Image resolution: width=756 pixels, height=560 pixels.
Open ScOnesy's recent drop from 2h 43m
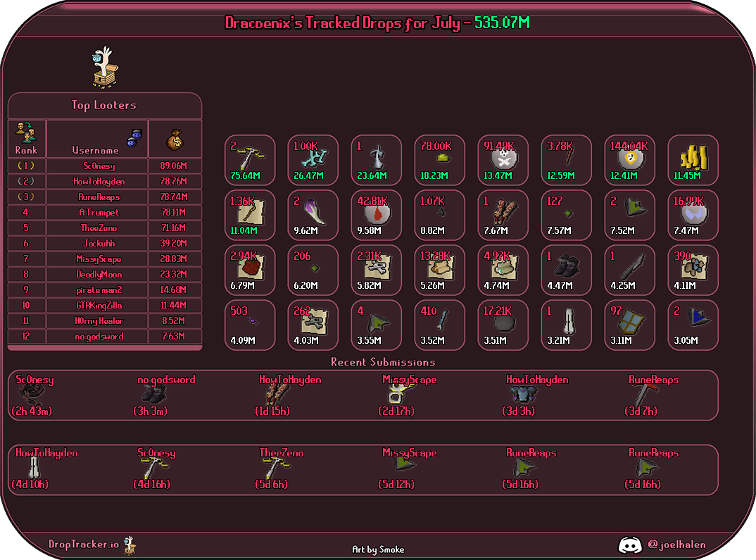pos(33,395)
